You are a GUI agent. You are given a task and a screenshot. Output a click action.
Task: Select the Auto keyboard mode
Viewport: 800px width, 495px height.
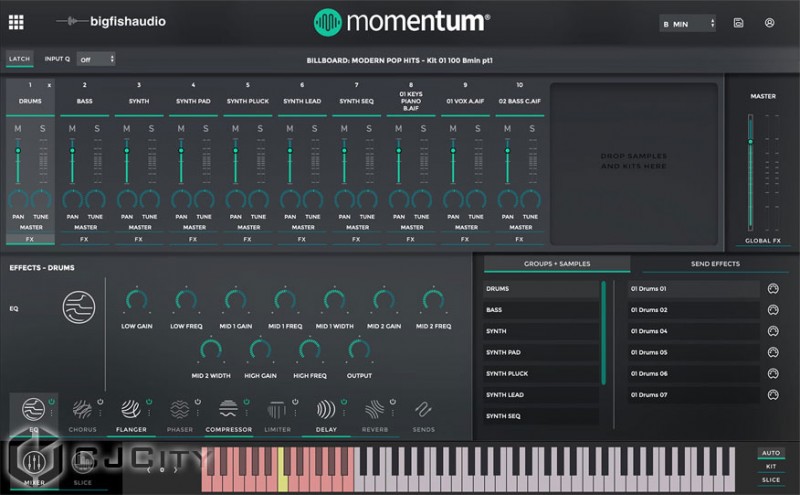pos(770,453)
